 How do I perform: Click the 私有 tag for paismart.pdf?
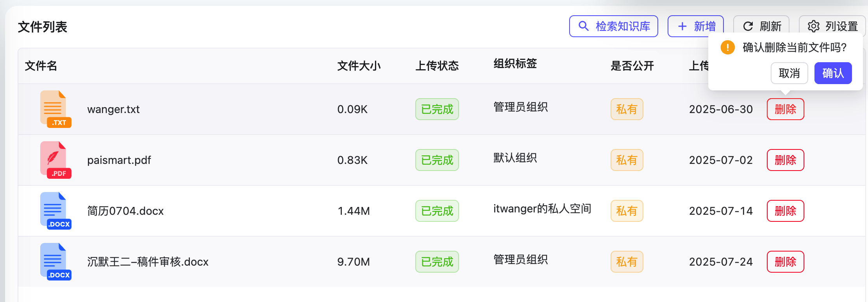click(x=627, y=160)
